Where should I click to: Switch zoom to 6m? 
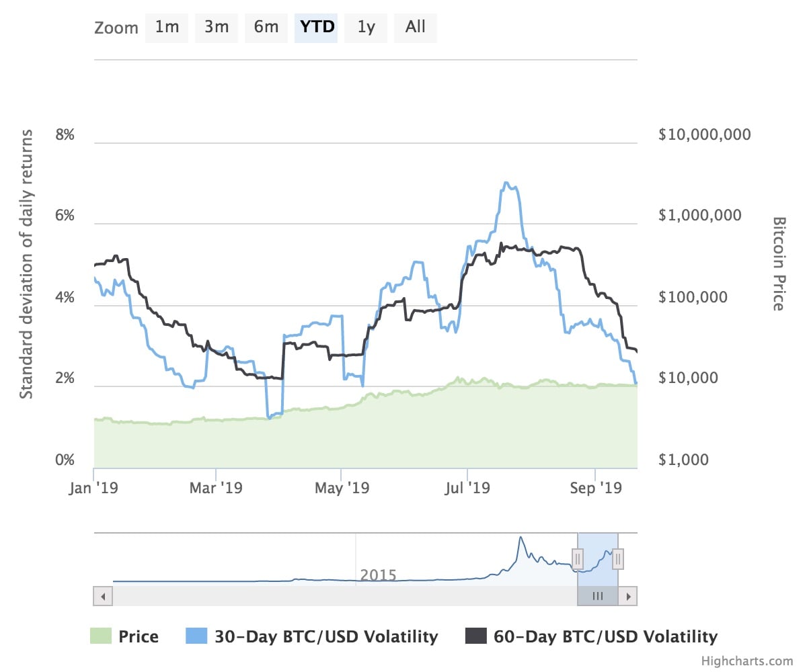tap(266, 28)
